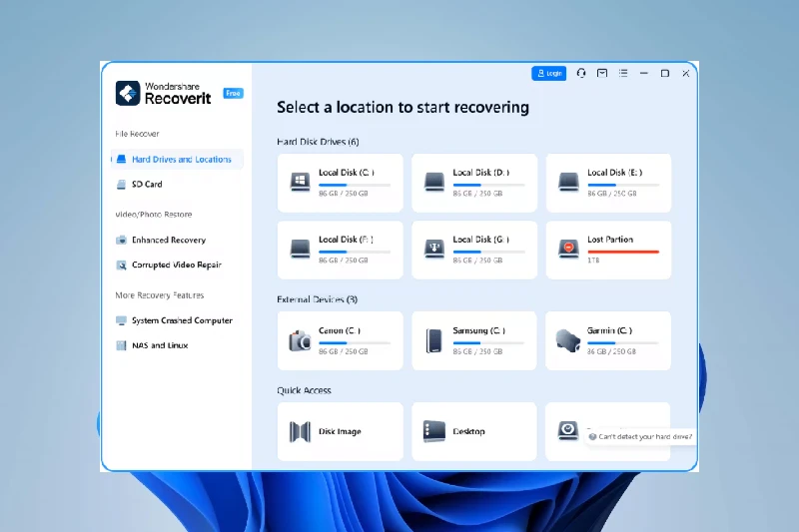Click the Samsung phone device icon
The width and height of the screenshot is (799, 532).
433,339
